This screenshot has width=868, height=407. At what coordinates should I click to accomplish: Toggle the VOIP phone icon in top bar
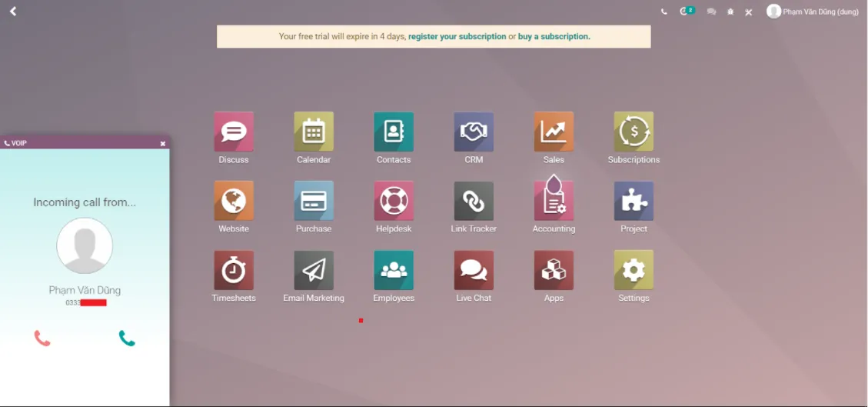(x=663, y=12)
